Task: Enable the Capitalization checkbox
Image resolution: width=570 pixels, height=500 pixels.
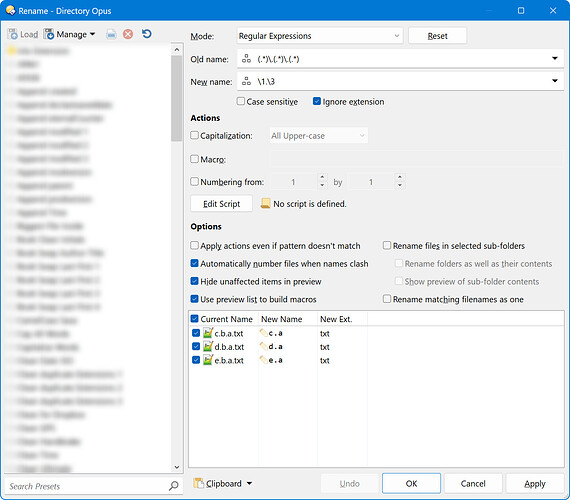Action: (194, 135)
